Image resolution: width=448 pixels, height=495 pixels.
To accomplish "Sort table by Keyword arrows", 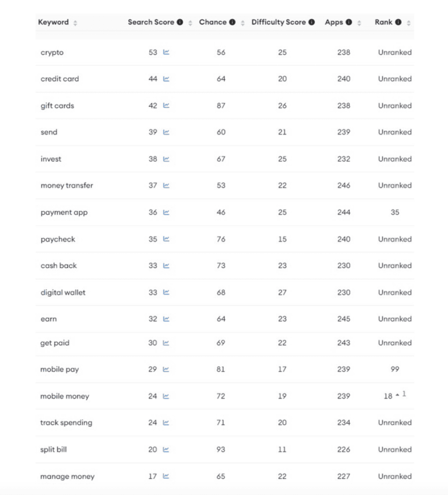I will [x=75, y=23].
